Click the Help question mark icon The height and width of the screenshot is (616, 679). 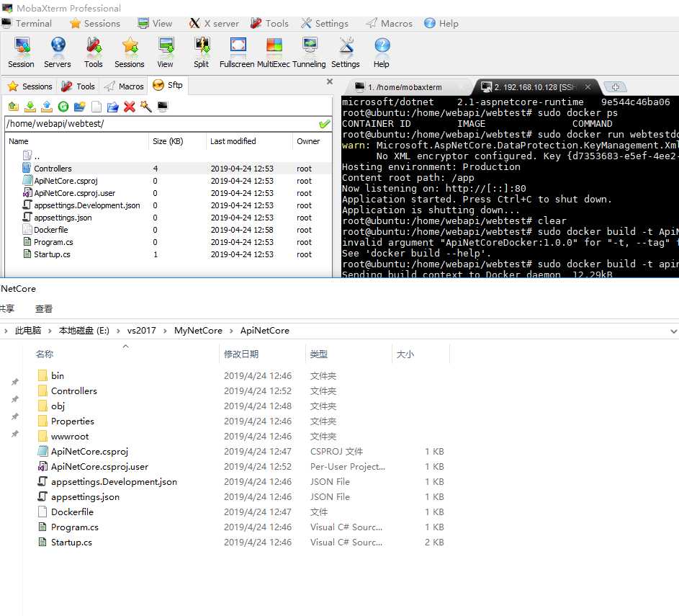(382, 53)
